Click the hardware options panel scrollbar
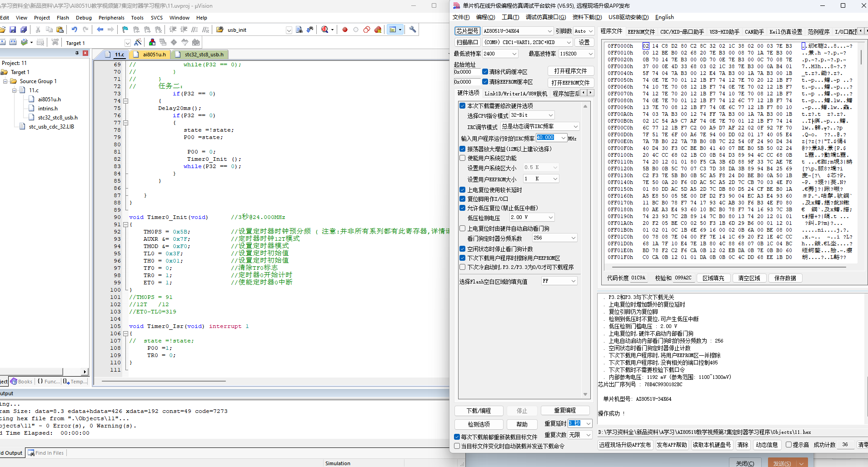 click(585, 250)
